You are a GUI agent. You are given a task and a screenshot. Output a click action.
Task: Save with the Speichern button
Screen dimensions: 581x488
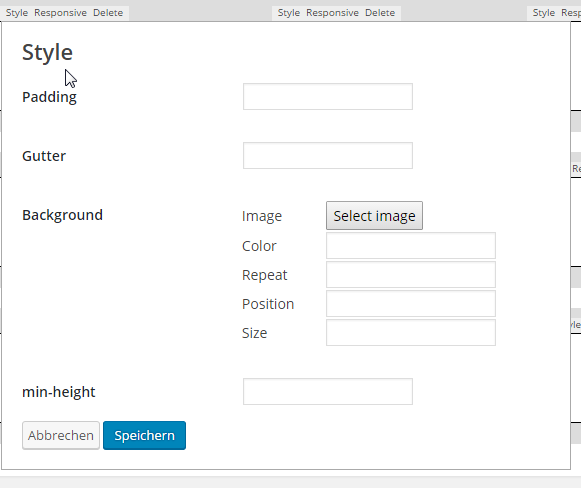coord(145,435)
